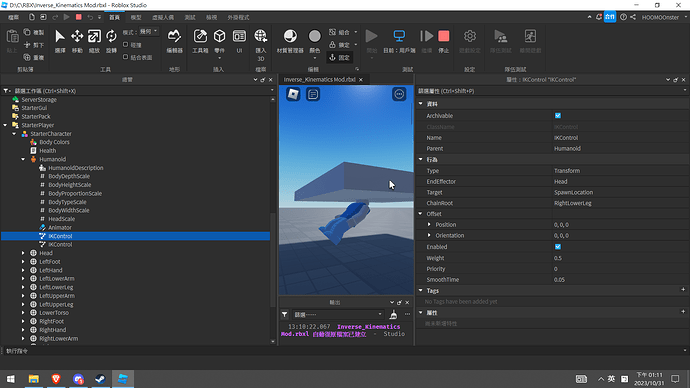
Task: Collapse the Tags section
Action: click(421, 290)
